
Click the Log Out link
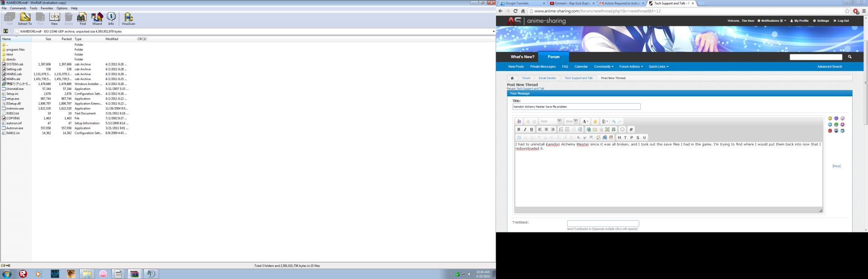[841, 20]
